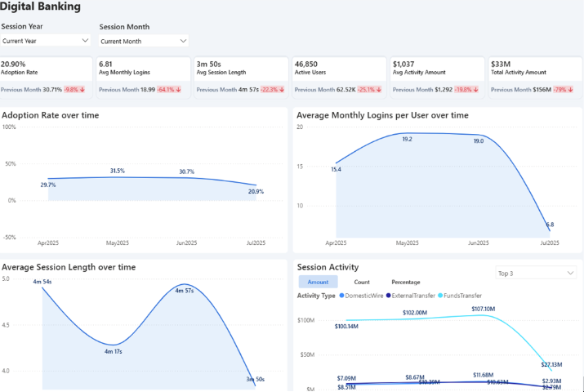Open the Top 3 filter dropdown
This screenshot has width=584, height=392.
(x=536, y=273)
